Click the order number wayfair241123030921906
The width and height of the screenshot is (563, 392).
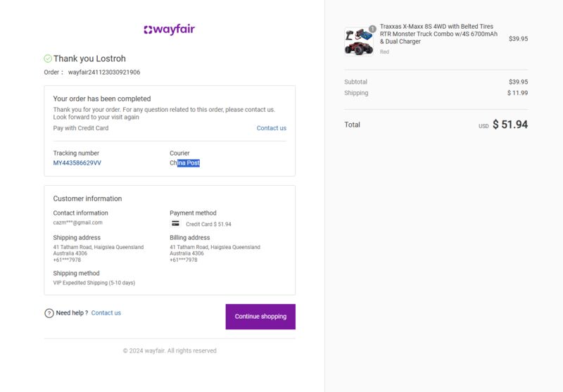pyautogui.click(x=104, y=72)
